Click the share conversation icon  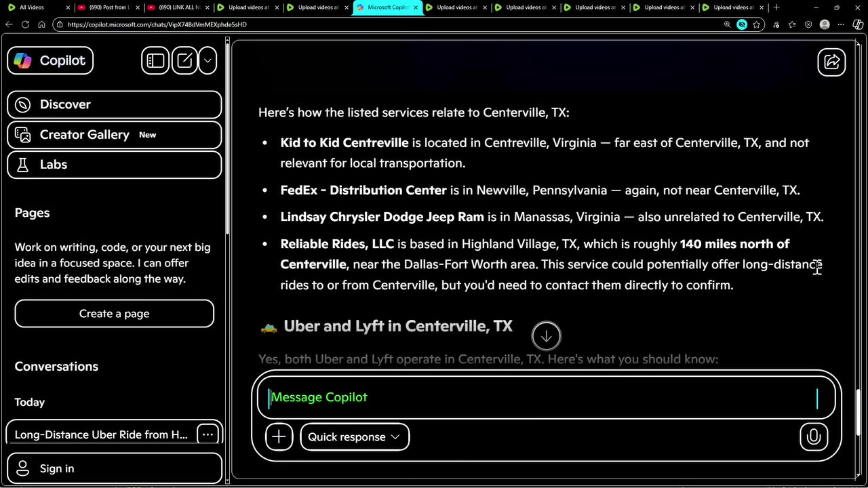pos(831,62)
